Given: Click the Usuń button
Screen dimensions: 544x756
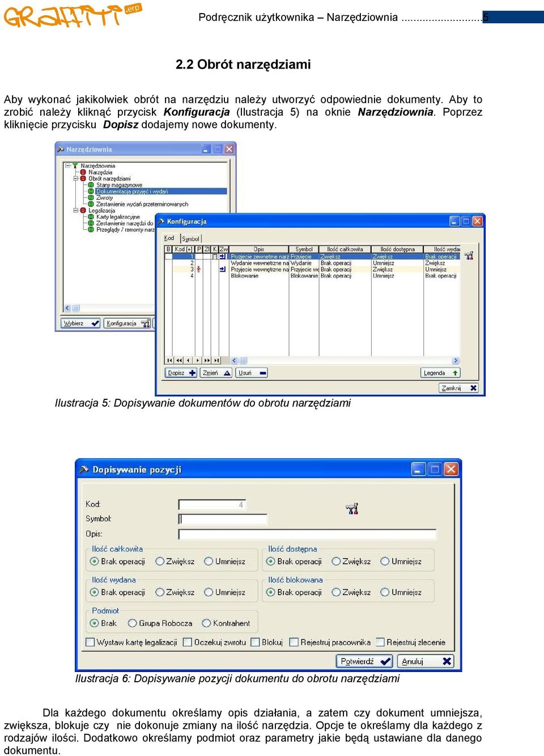Looking at the screenshot, I should (252, 373).
